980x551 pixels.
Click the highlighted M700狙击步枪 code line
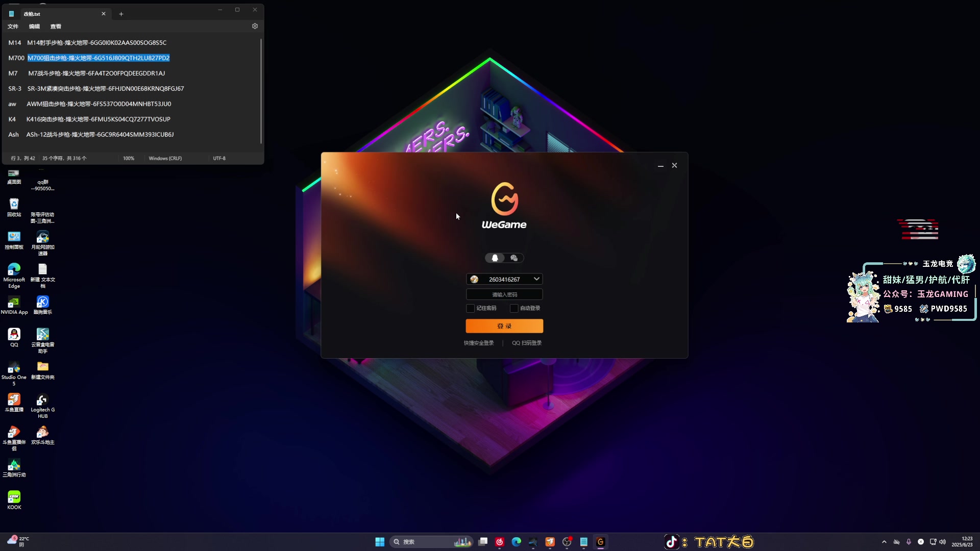coord(99,58)
